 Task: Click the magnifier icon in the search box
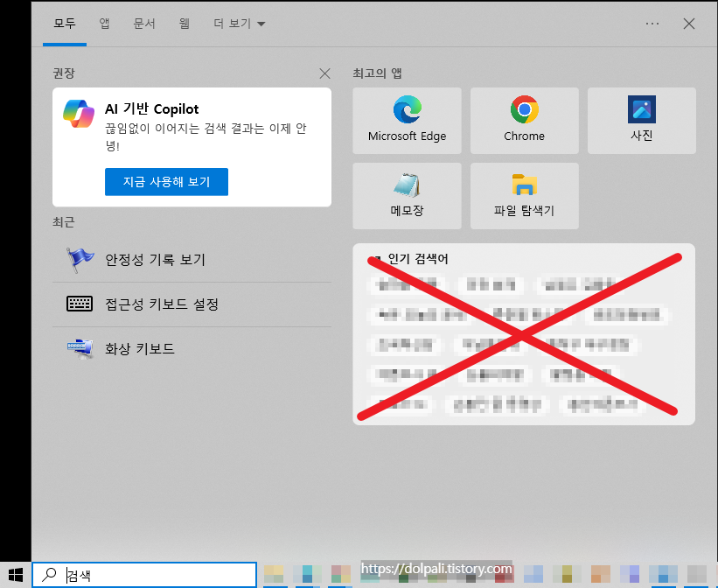[x=50, y=573]
